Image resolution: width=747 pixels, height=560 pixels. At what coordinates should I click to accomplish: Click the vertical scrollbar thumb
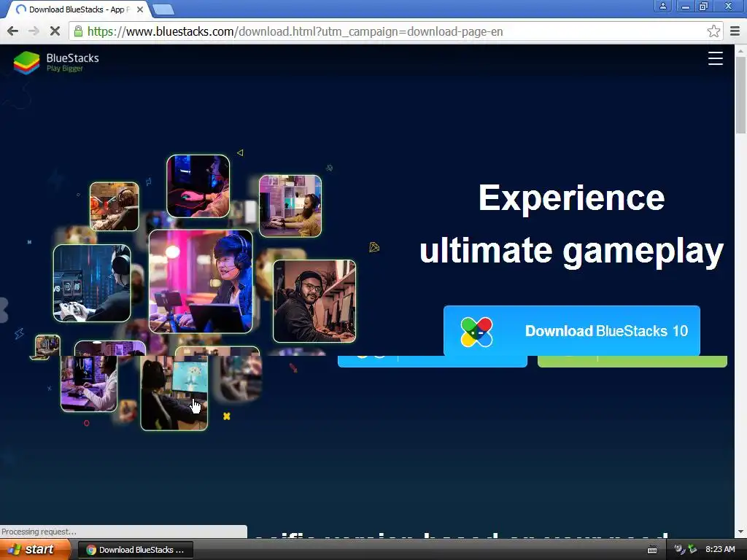coord(740,96)
